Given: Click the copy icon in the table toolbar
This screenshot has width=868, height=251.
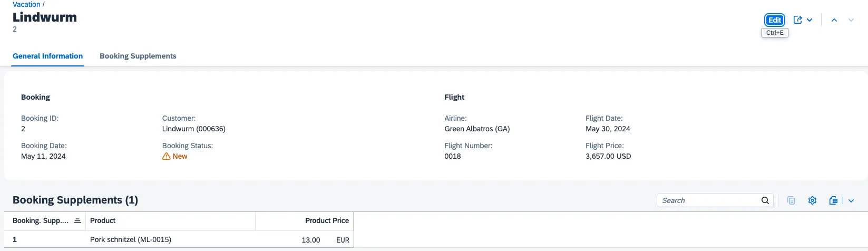Looking at the screenshot, I should (x=791, y=200).
